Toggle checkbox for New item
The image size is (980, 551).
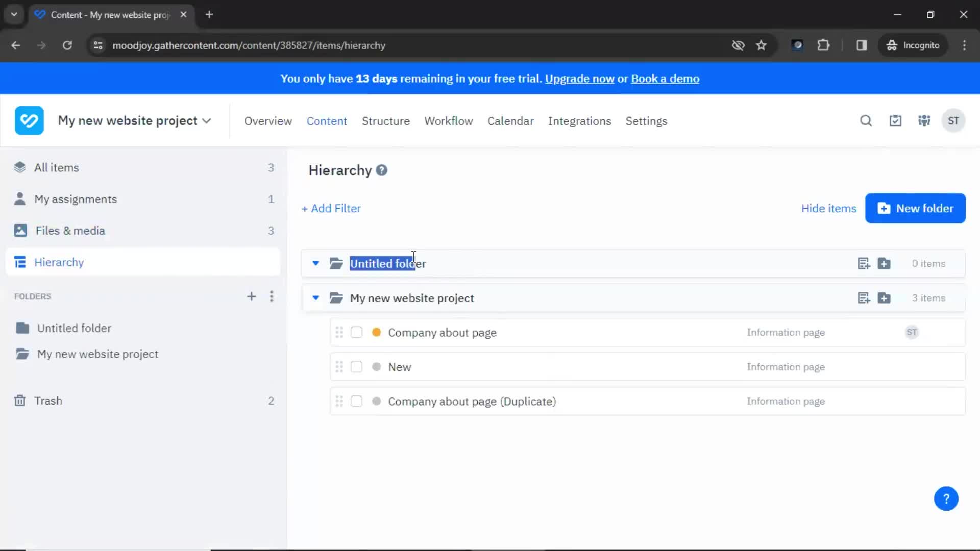(356, 367)
